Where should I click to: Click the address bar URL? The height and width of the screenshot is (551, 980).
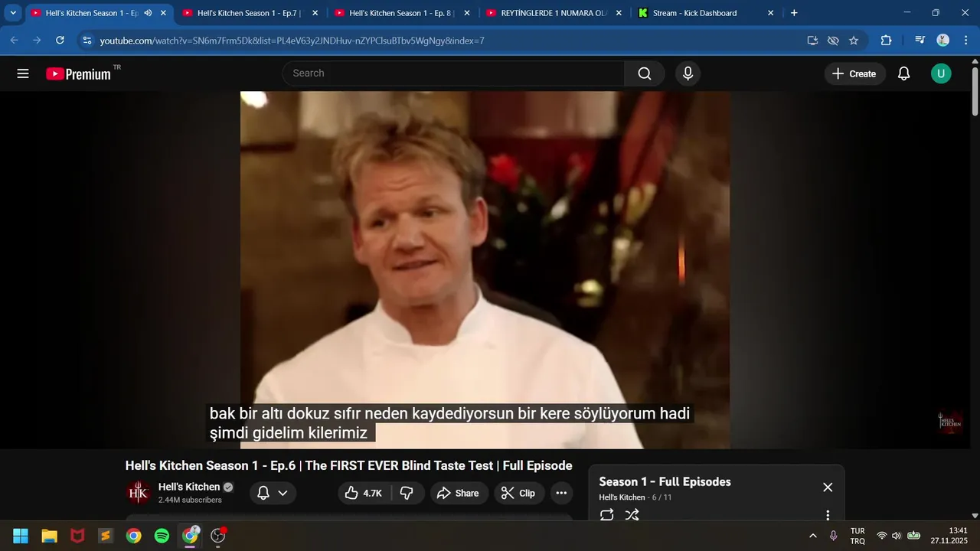point(292,41)
